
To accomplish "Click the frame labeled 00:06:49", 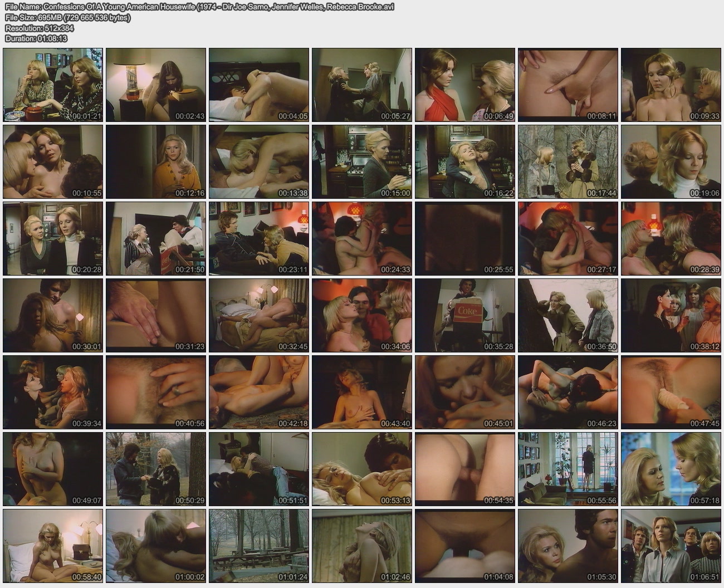I will click(x=465, y=85).
